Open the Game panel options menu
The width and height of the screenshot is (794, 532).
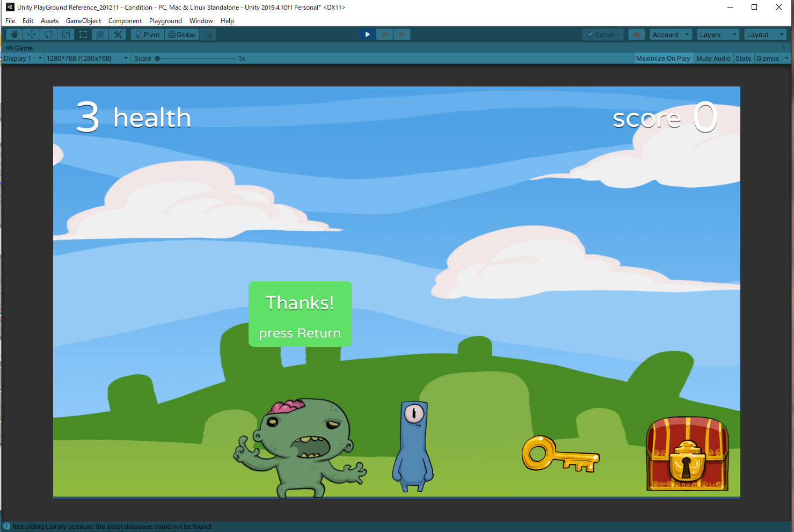[x=784, y=48]
